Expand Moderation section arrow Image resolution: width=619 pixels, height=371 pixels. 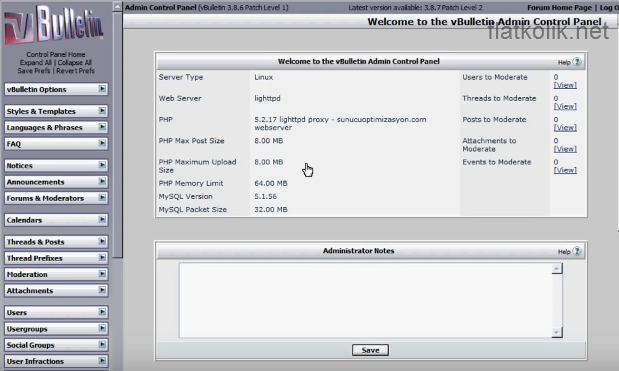click(x=102, y=274)
